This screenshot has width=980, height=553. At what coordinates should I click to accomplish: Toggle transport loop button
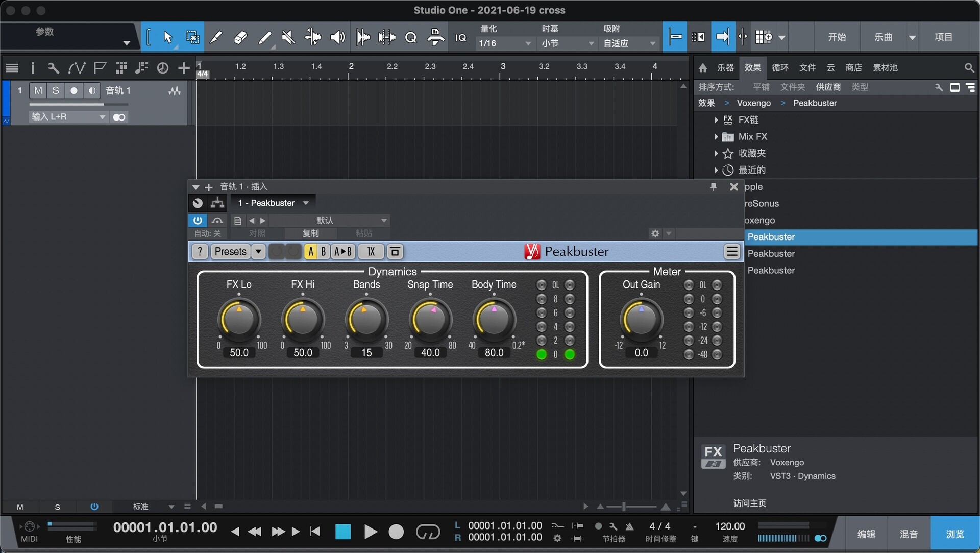[x=428, y=532]
